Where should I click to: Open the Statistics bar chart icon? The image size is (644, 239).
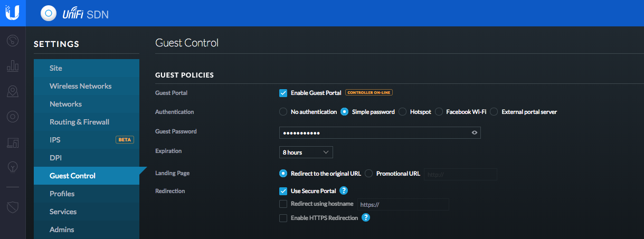pos(13,66)
